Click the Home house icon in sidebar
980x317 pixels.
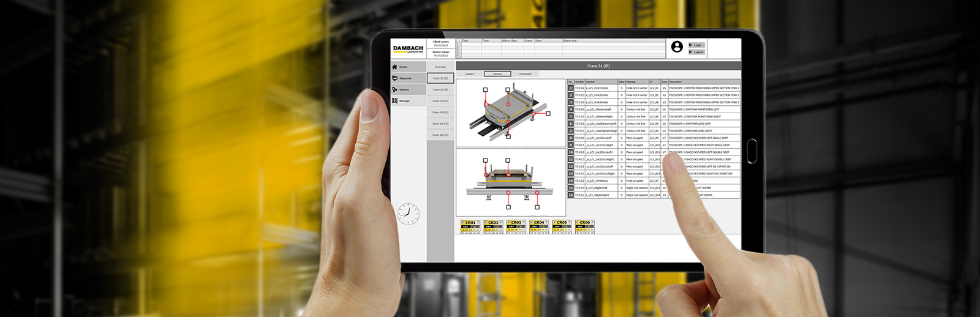(395, 67)
